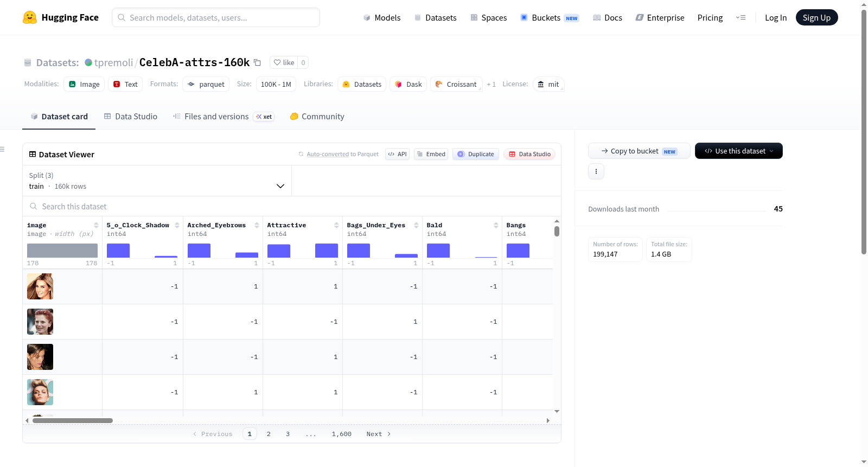Focus the Search this dataset field
The height and width of the screenshot is (467, 868).
292,206
